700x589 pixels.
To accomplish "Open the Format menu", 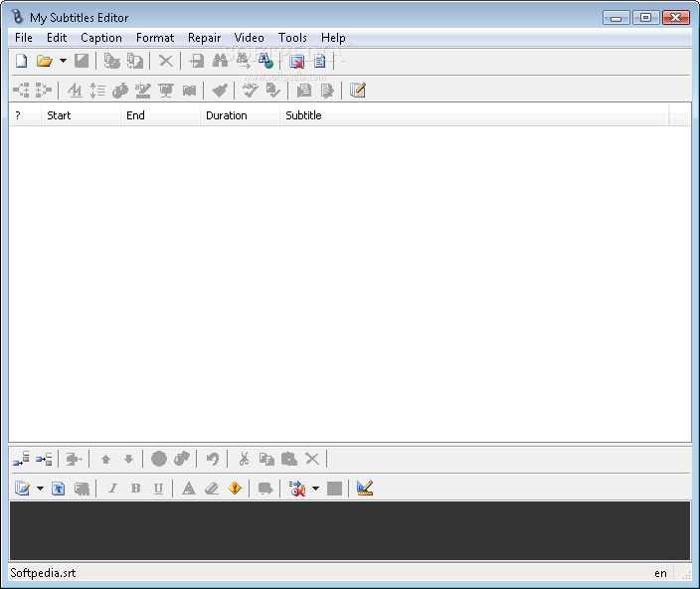I will pos(155,38).
